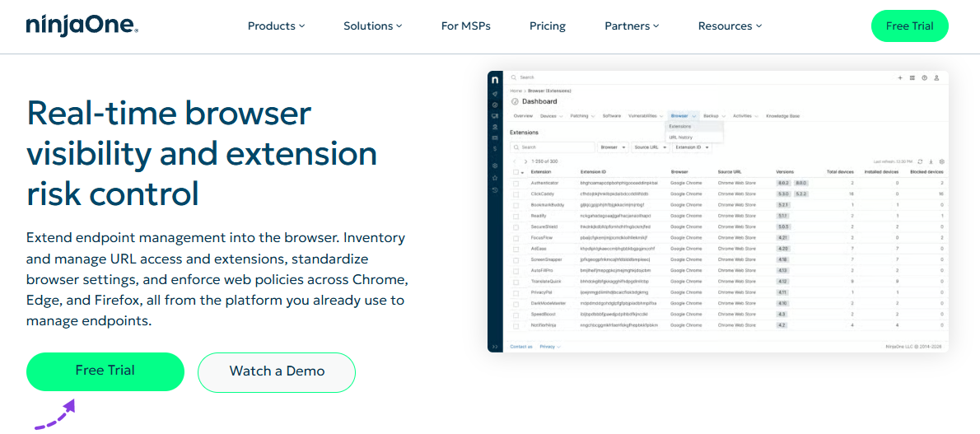This screenshot has width=980, height=434.
Task: Click the table settings gear icon
Action: [942, 161]
